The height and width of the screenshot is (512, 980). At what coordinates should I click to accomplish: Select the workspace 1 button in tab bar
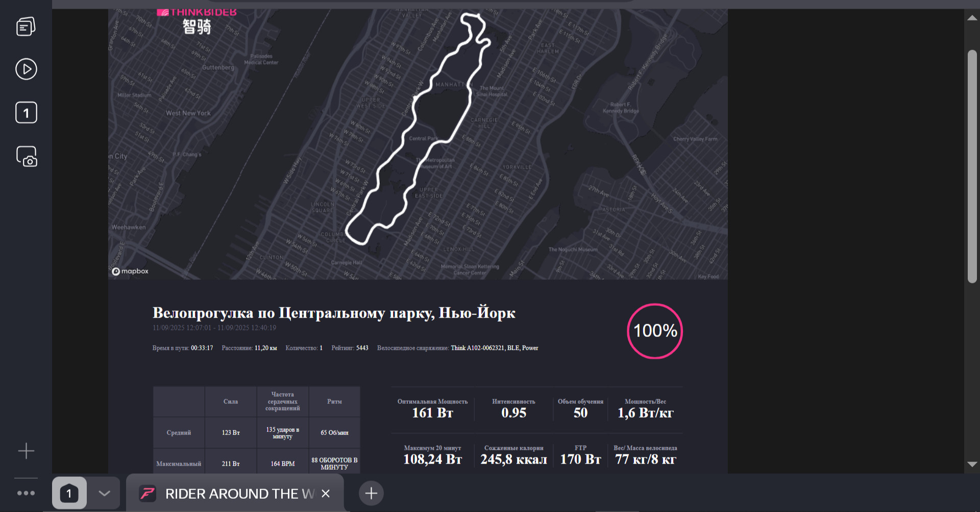(69, 493)
